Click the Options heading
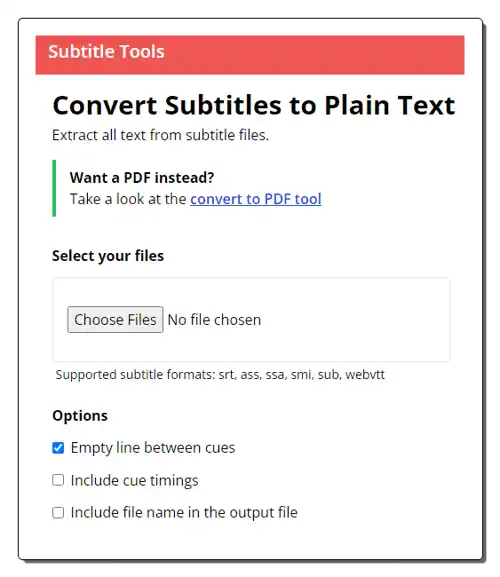 80,415
